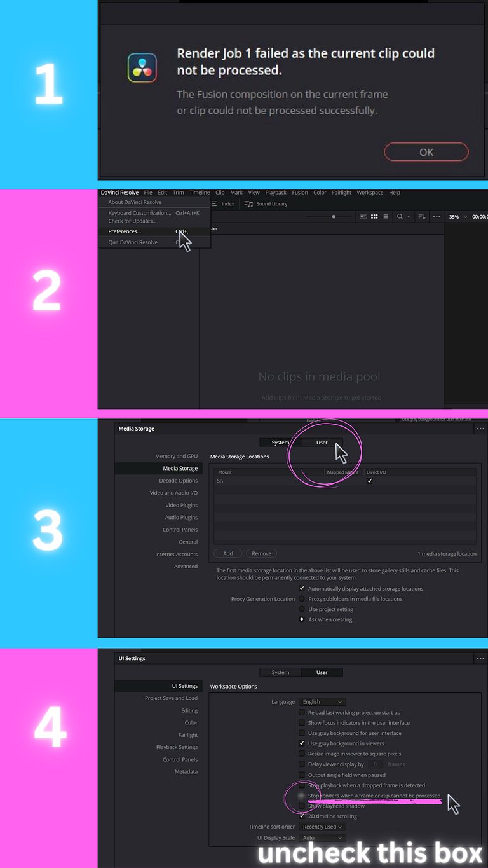Open three-dot menu in Media Storage title bar
Image resolution: width=488 pixels, height=868 pixels.
coord(480,429)
